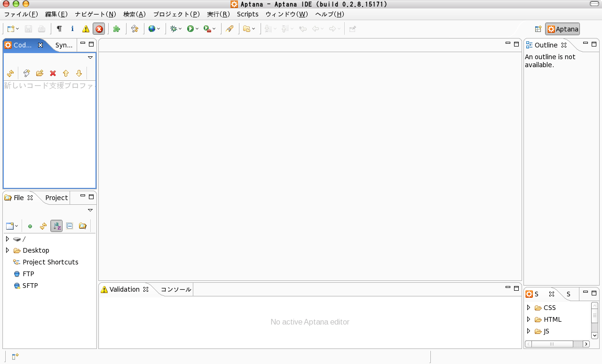Click the green puzzle-piece plugin icon

[x=117, y=29]
